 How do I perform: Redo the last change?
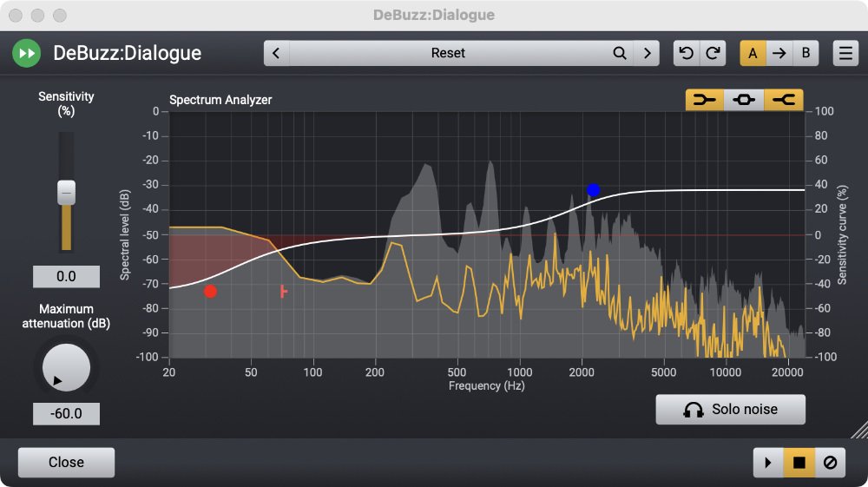[713, 53]
